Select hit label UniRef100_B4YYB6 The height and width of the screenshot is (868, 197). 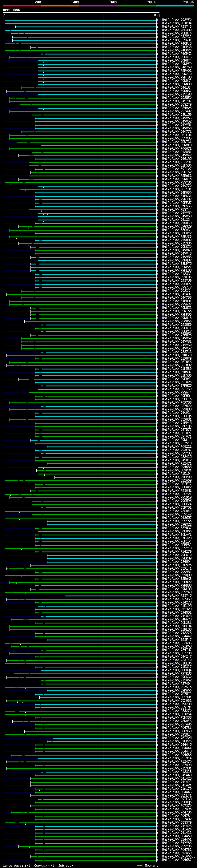tap(177, 843)
